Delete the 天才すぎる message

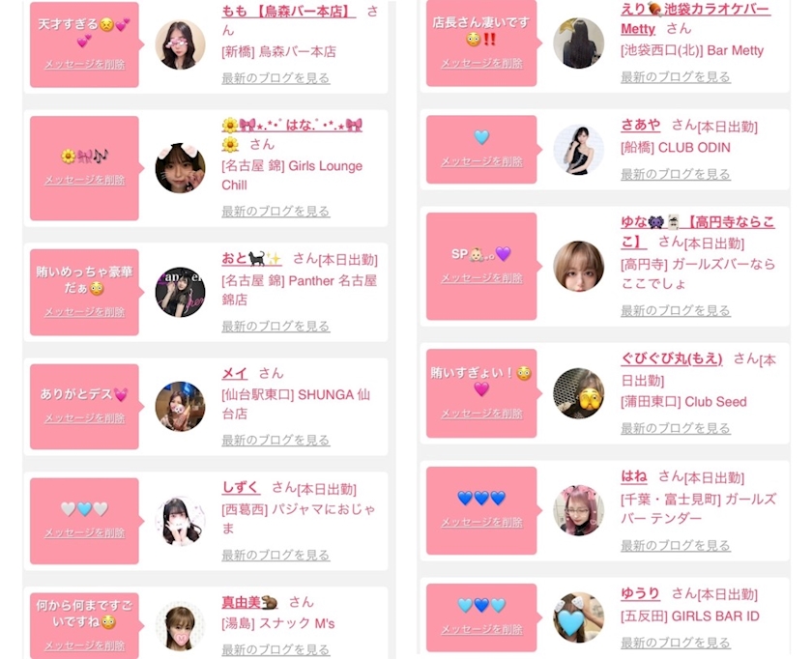tap(84, 64)
